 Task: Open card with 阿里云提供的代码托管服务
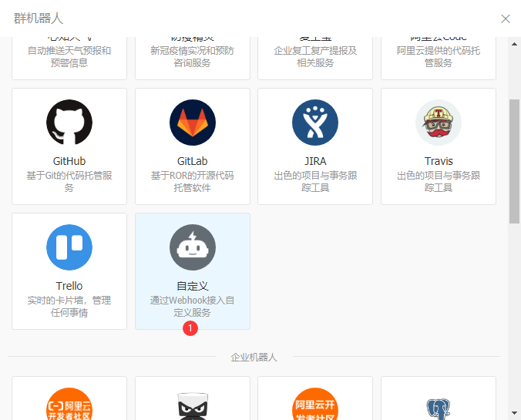439,58
